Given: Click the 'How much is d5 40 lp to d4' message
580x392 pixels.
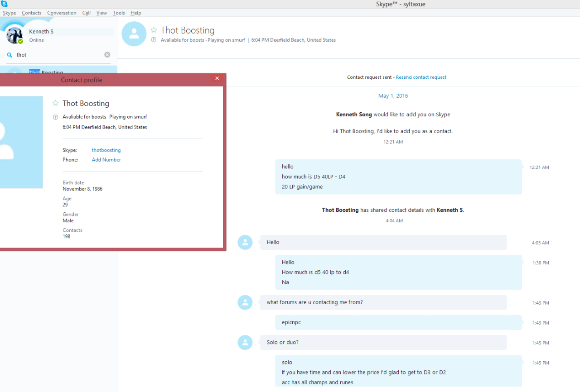Looking at the screenshot, I should pos(315,272).
